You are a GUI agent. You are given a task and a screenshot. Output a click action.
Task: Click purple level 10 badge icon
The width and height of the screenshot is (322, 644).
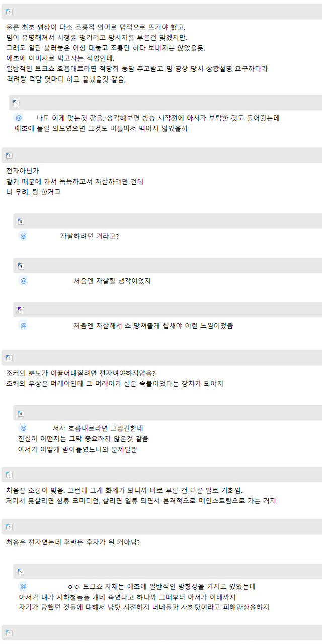21,310
